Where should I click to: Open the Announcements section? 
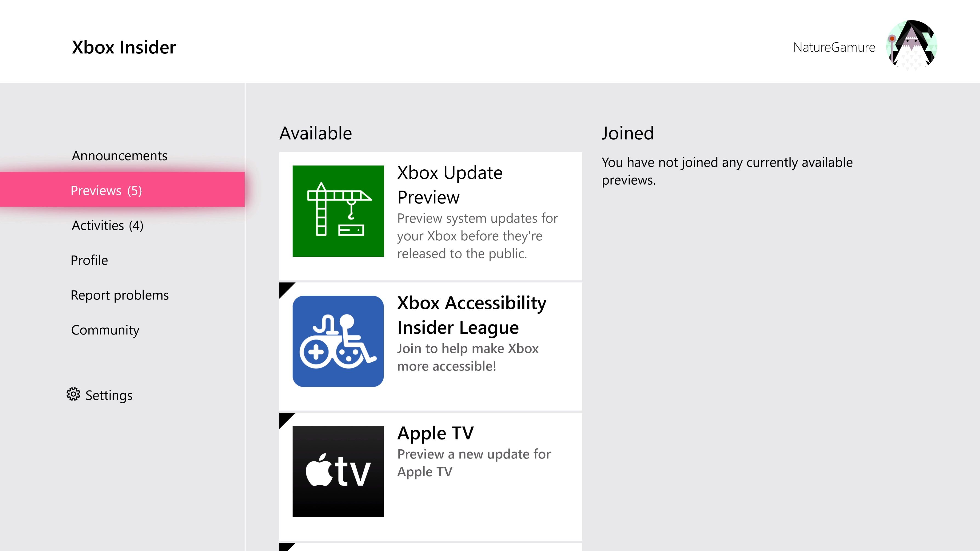tap(120, 155)
